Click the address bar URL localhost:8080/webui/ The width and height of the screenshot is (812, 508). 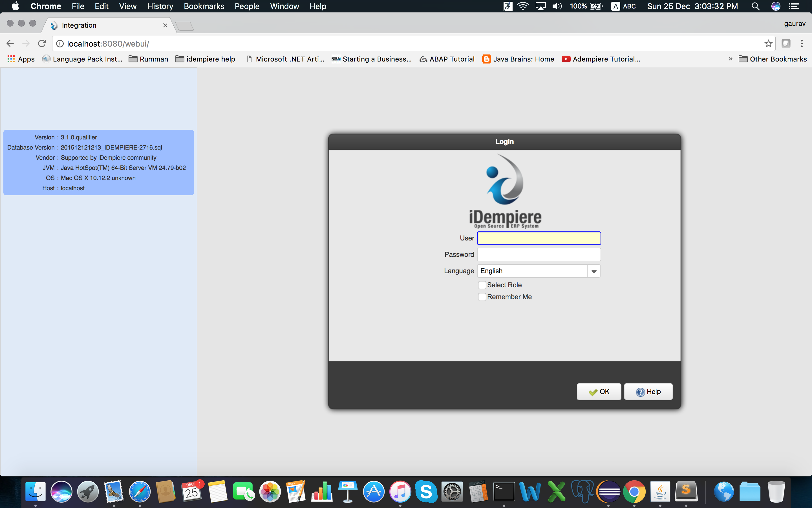(x=108, y=44)
